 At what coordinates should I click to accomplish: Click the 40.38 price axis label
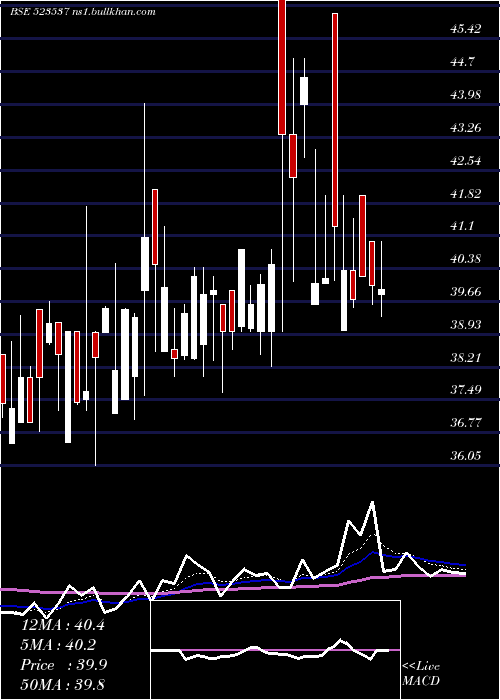[466, 258]
